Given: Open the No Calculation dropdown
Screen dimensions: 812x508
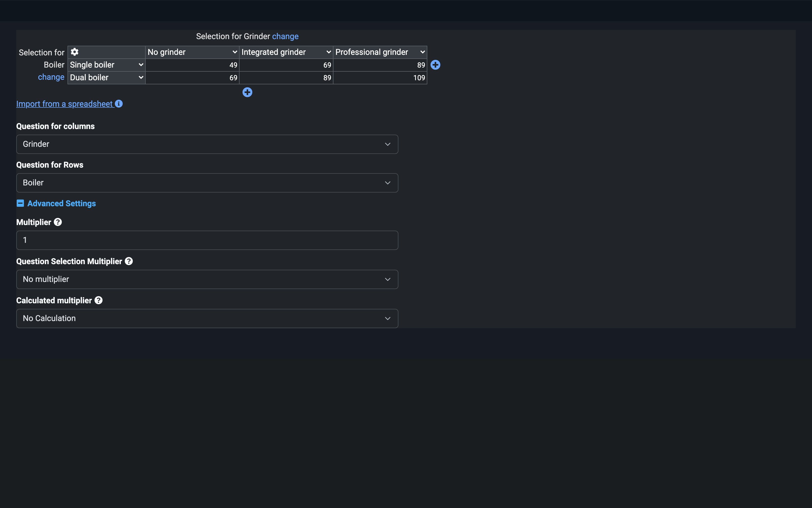Looking at the screenshot, I should 207,318.
